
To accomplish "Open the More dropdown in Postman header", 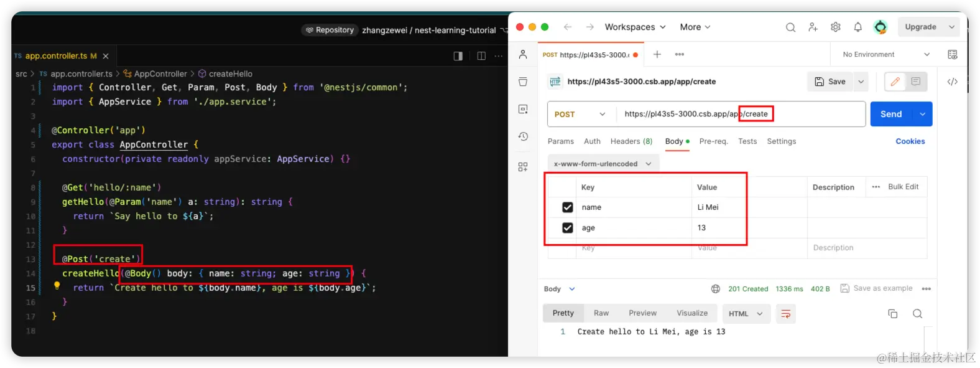I will [x=695, y=27].
